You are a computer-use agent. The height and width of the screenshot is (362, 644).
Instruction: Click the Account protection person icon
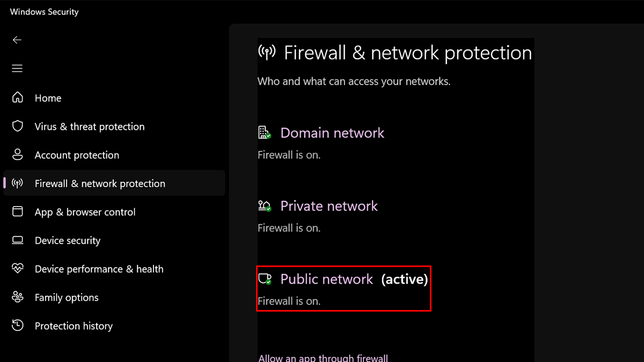tap(18, 154)
